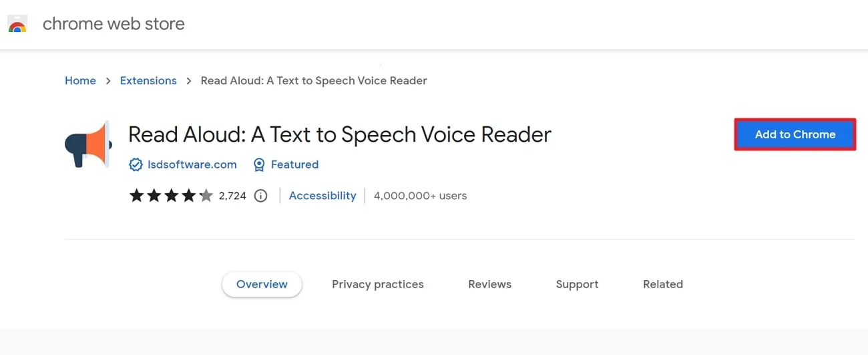Open the Overview tab
The width and height of the screenshot is (868, 355).
pyautogui.click(x=262, y=284)
